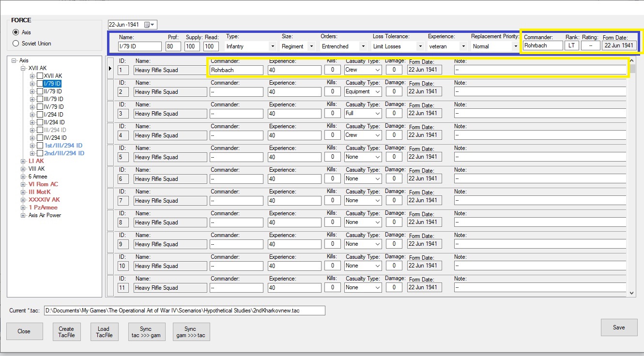
Task: Open the Size dropdown showing Regiment
Action: click(x=311, y=46)
